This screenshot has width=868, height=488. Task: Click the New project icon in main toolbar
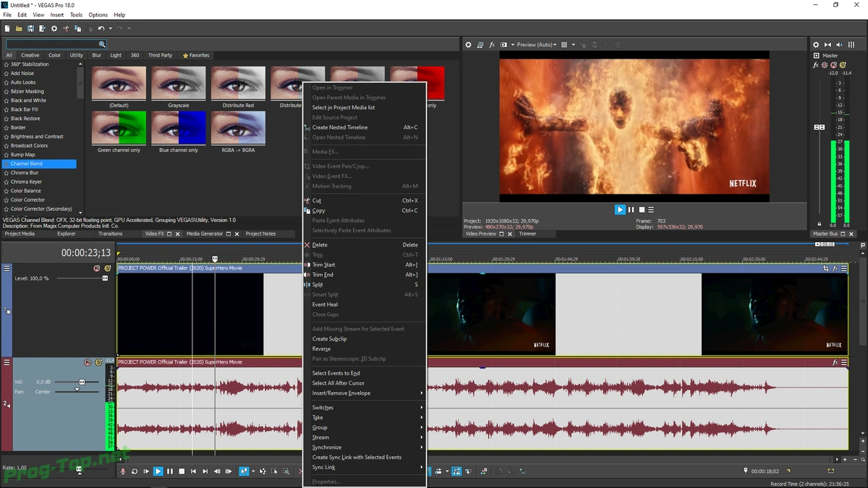[7, 28]
